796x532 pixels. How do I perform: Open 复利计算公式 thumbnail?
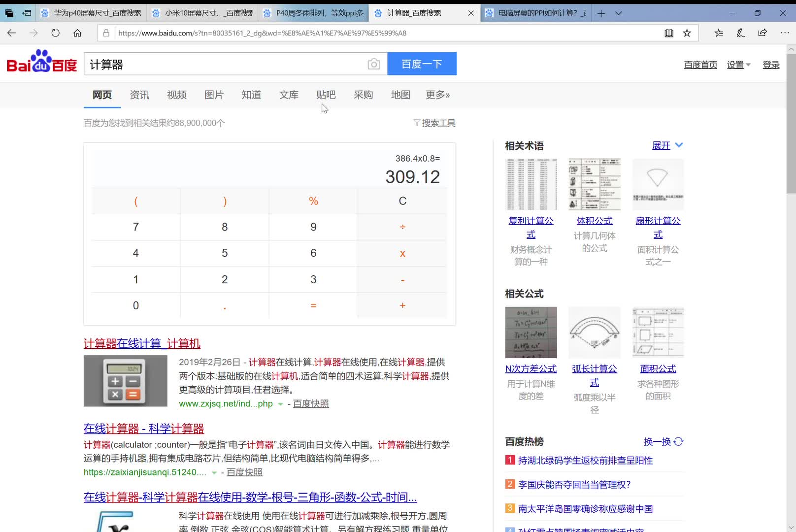[531, 184]
